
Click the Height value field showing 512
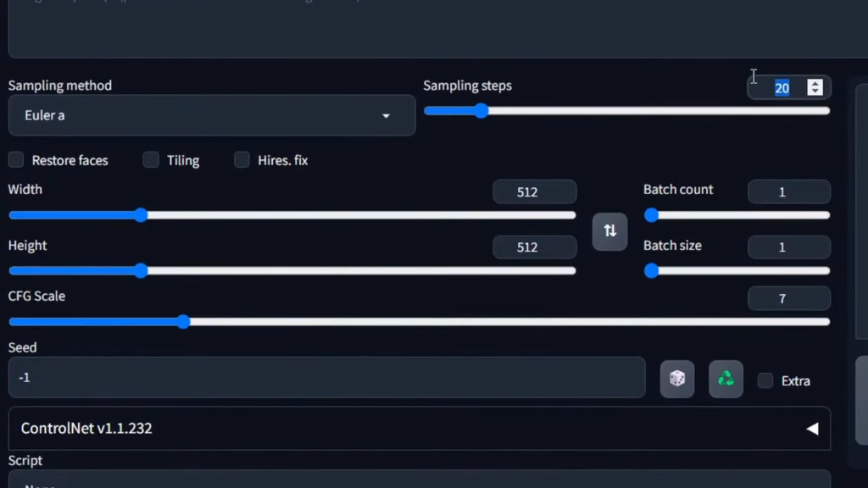(x=534, y=247)
